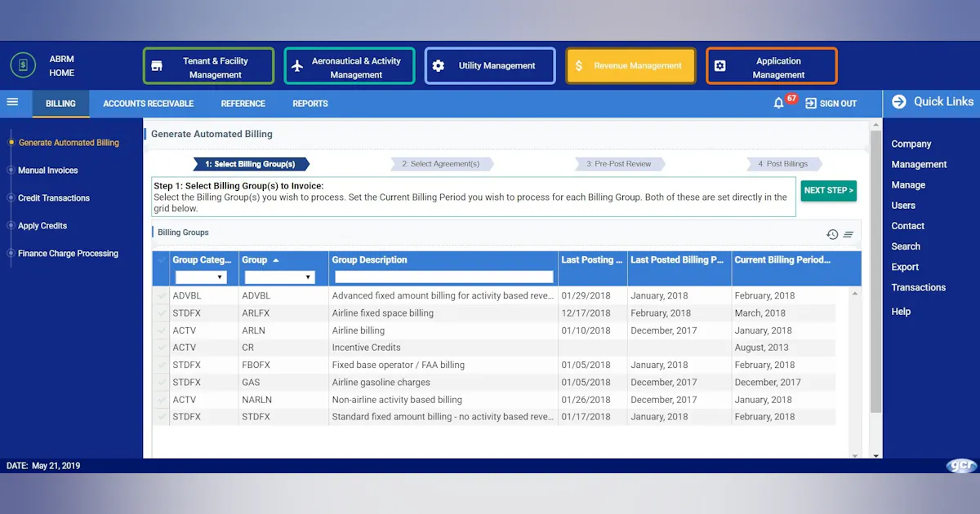Check the ARLN billing group row

point(162,330)
